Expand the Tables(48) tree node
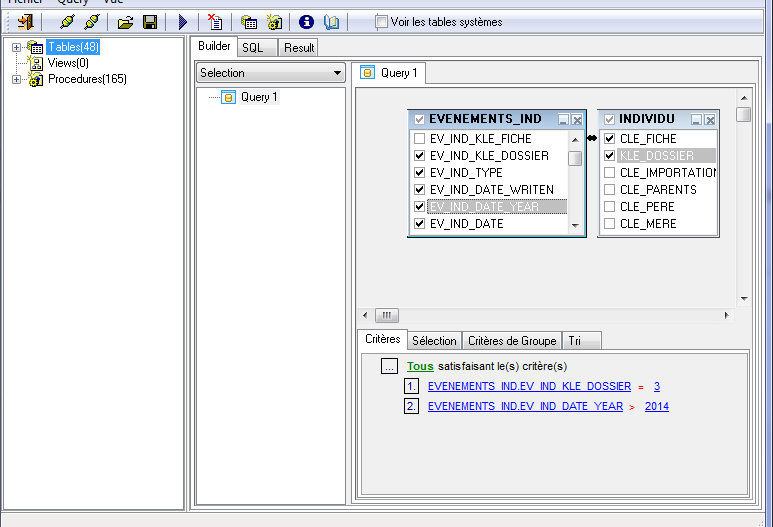This screenshot has height=527, width=773. coord(16,47)
